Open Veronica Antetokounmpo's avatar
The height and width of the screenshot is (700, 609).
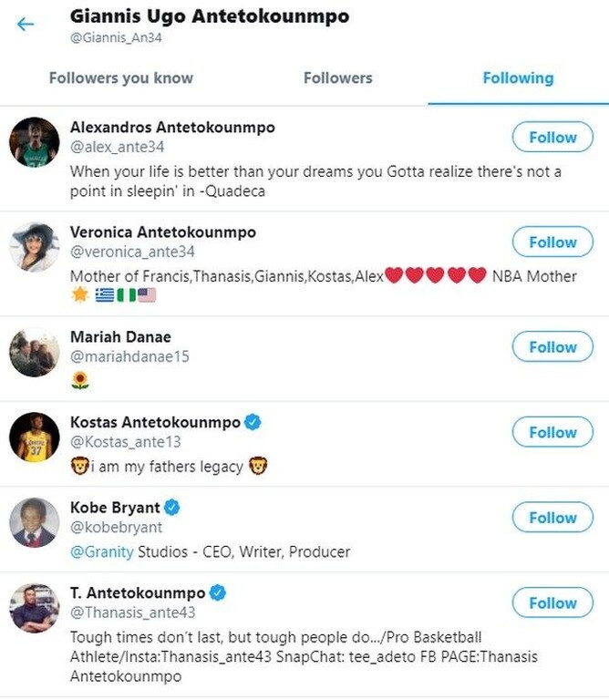35,247
